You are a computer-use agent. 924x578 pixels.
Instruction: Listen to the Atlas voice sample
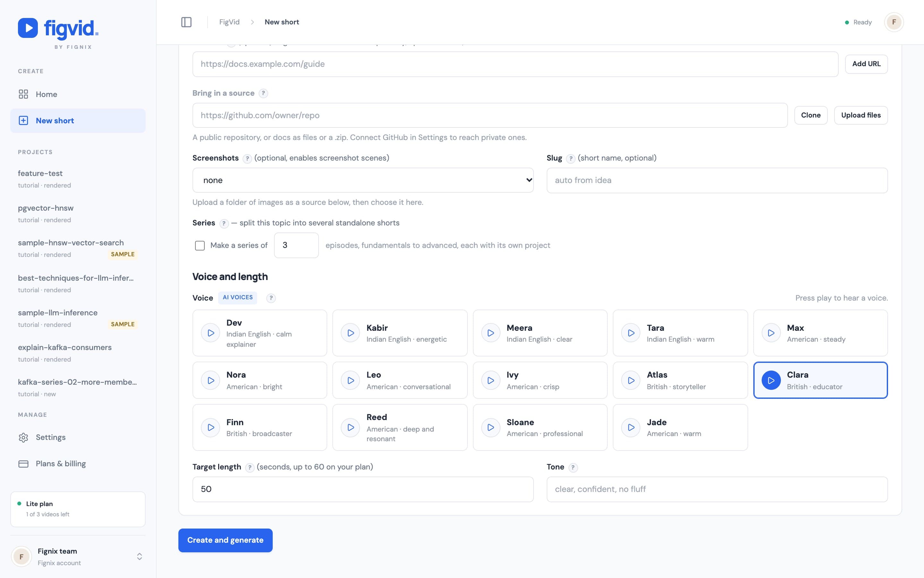631,381
